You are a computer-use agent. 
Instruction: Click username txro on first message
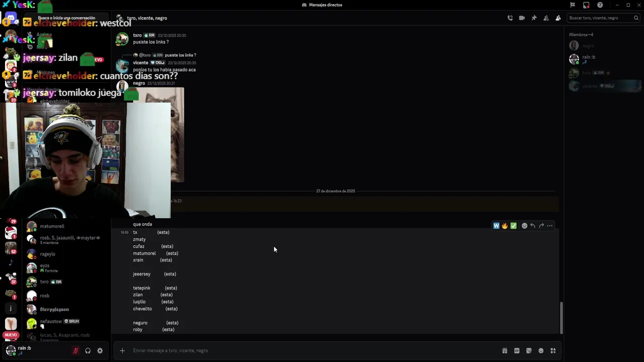coord(137,35)
